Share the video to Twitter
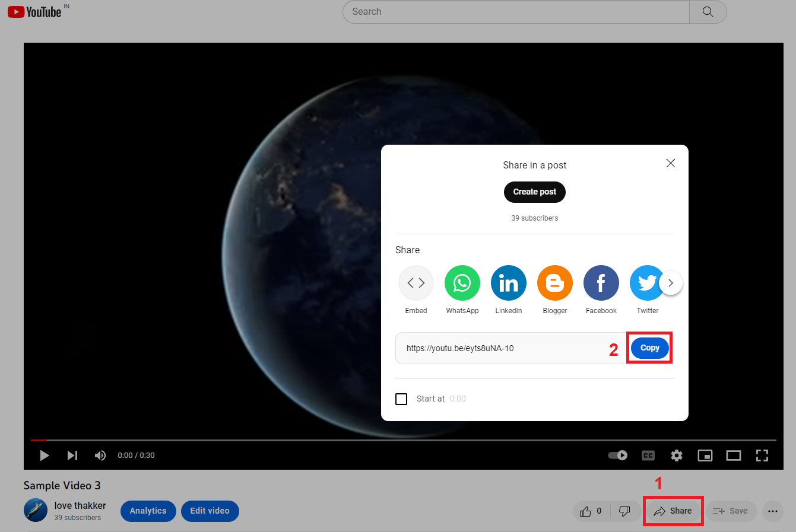Image resolution: width=796 pixels, height=532 pixels. 647,283
